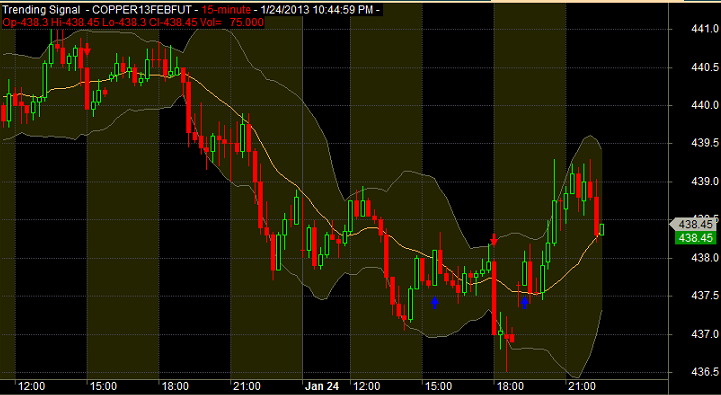Click the green 438.45 last price label
721x395 pixels.
point(695,238)
